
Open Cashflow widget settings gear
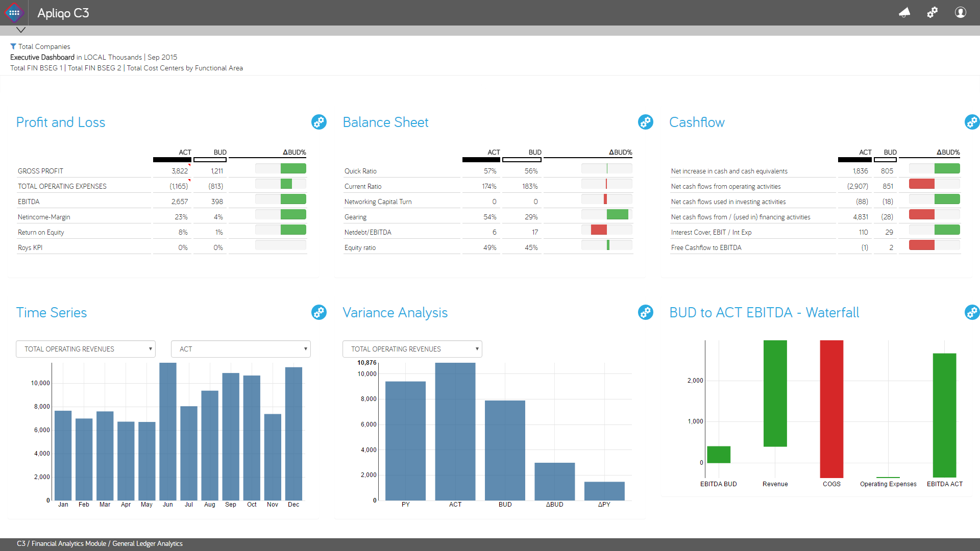click(972, 122)
